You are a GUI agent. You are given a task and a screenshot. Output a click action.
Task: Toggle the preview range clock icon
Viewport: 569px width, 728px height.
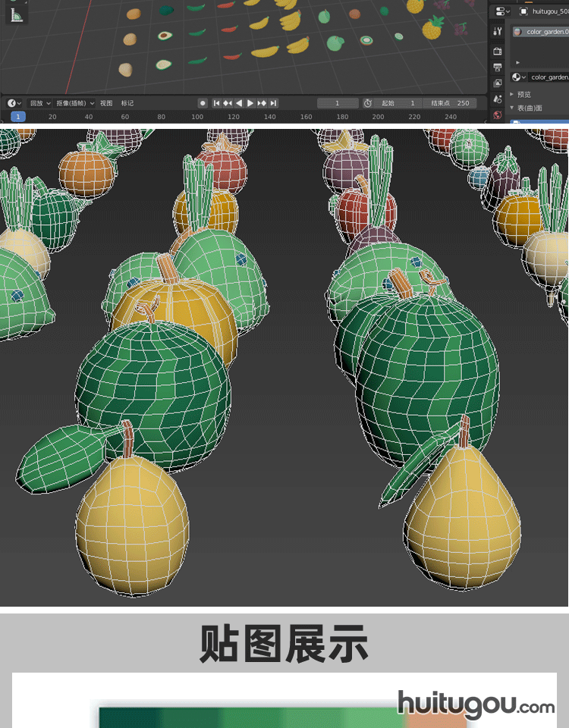367,103
